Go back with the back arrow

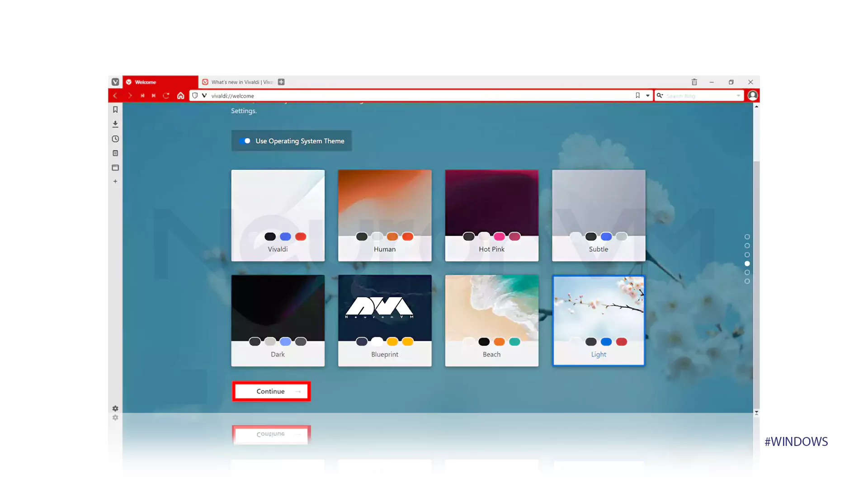[115, 96]
